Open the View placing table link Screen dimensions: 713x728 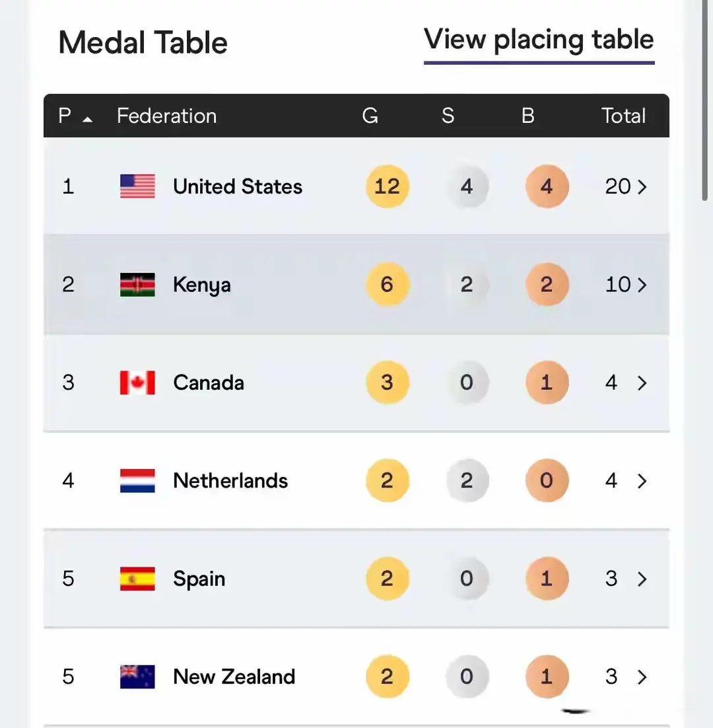pyautogui.click(x=539, y=40)
